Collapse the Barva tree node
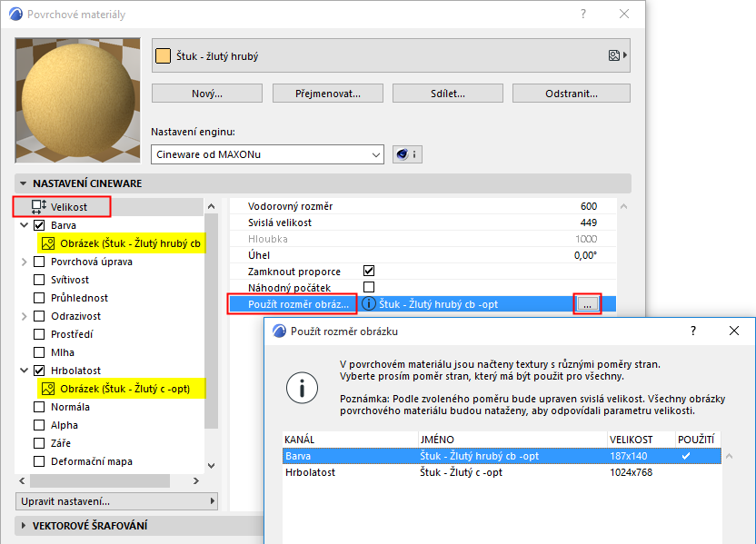This screenshot has width=756, height=544. tap(24, 225)
